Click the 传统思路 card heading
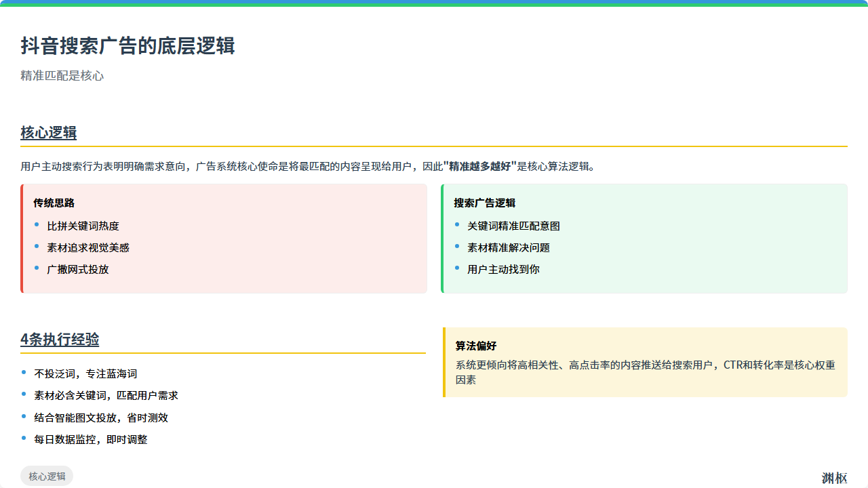This screenshot has height=488, width=868. 54,203
